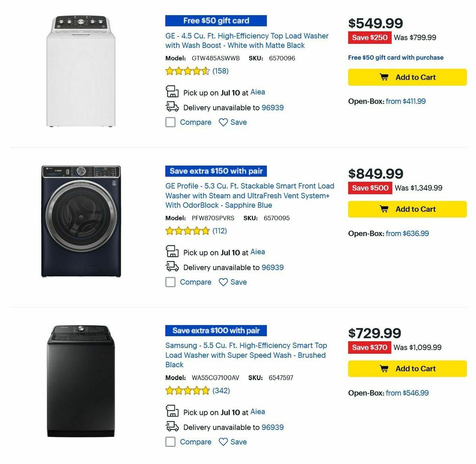Click the heart Save icon on the GE Profile listing
The width and height of the screenshot is (476, 464).
(223, 282)
